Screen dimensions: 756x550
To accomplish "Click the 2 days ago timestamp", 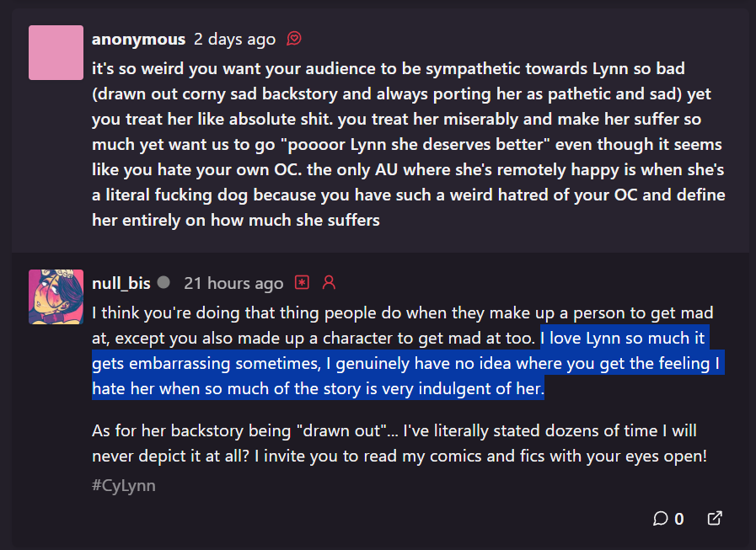I will pyautogui.click(x=235, y=39).
